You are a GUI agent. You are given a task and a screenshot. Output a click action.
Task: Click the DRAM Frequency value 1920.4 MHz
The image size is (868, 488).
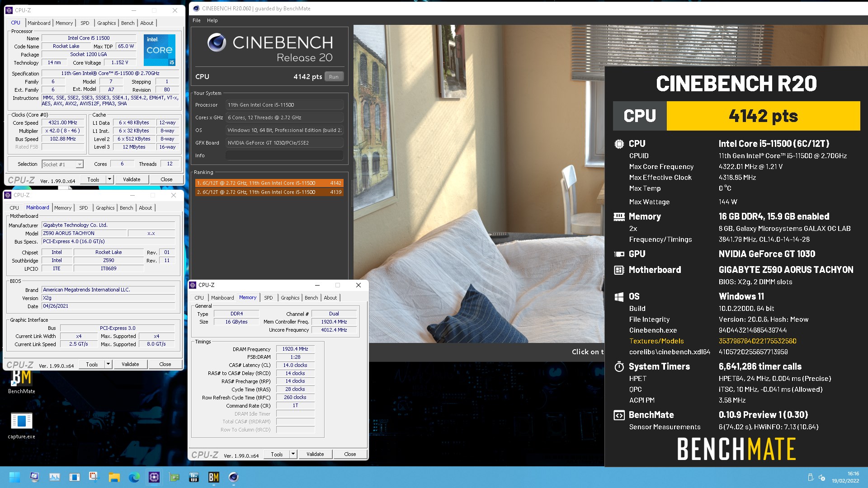point(295,349)
